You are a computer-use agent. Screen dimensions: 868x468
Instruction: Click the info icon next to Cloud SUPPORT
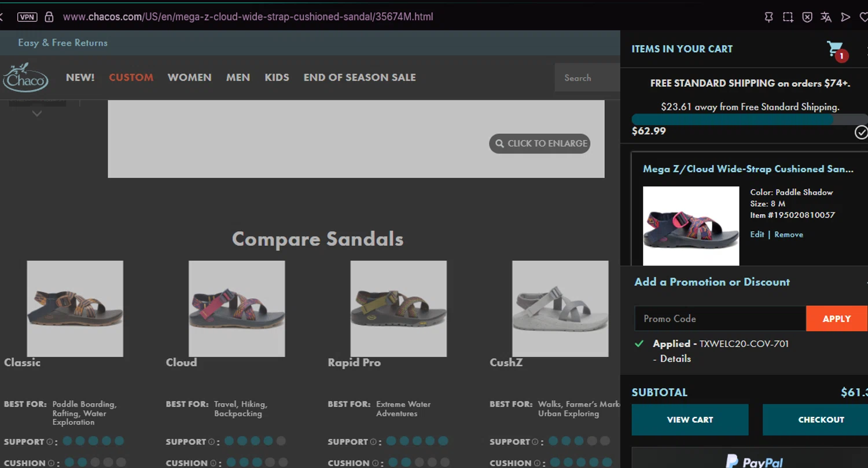coord(212,442)
